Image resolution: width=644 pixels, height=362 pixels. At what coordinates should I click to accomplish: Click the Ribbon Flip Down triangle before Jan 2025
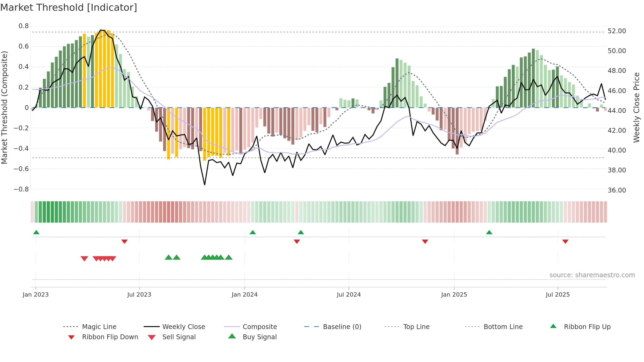coord(425,242)
